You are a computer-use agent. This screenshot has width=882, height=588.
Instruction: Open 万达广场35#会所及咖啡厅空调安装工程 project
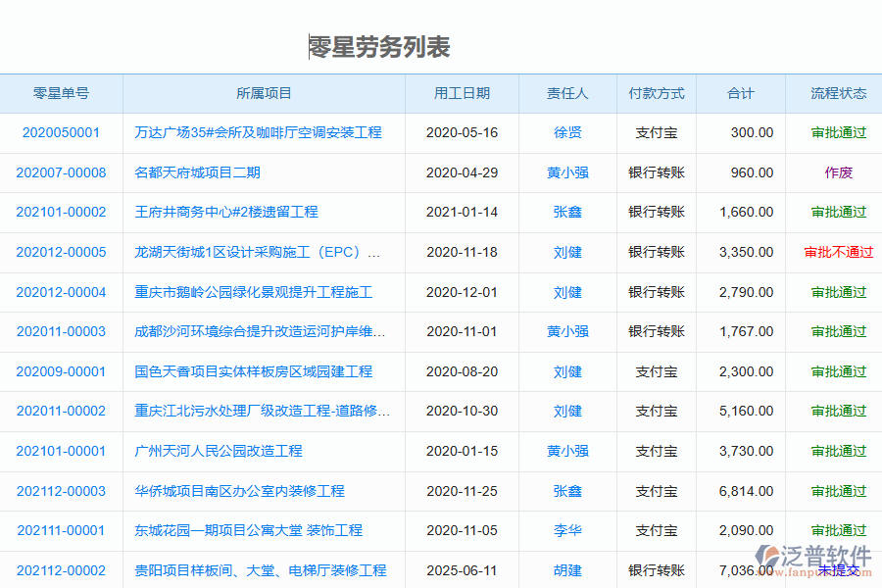tap(260, 132)
